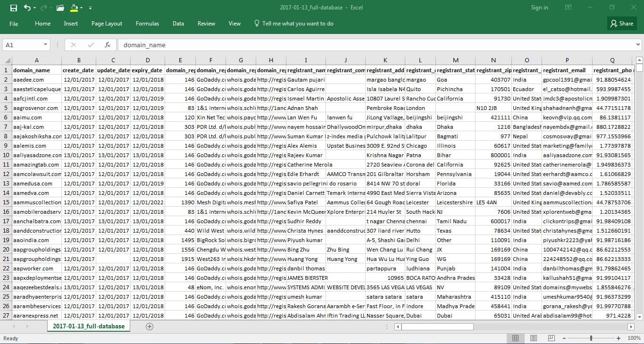Select cell containing N10 2JB
The height and width of the screenshot is (344, 644).
pyautogui.click(x=493, y=108)
